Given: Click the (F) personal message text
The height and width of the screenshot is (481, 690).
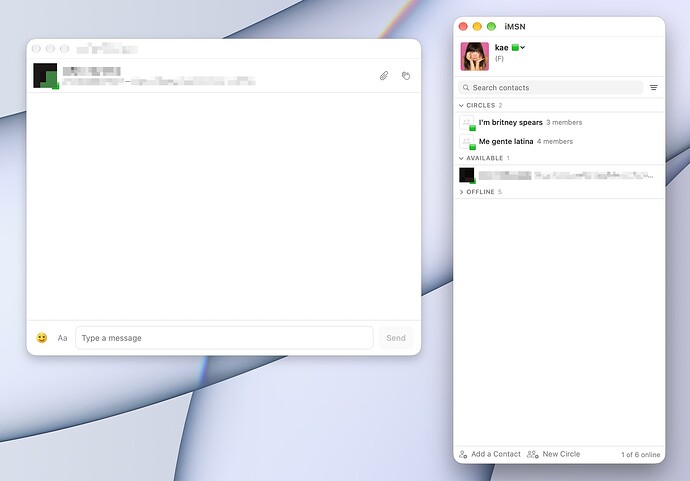Looking at the screenshot, I should click(499, 59).
